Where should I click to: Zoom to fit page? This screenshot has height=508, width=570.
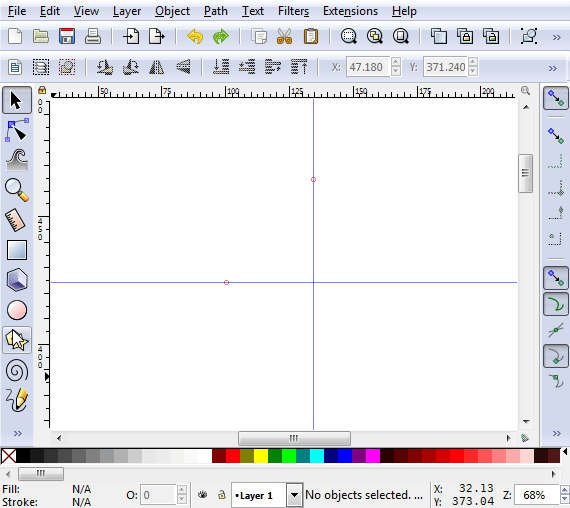pos(401,36)
